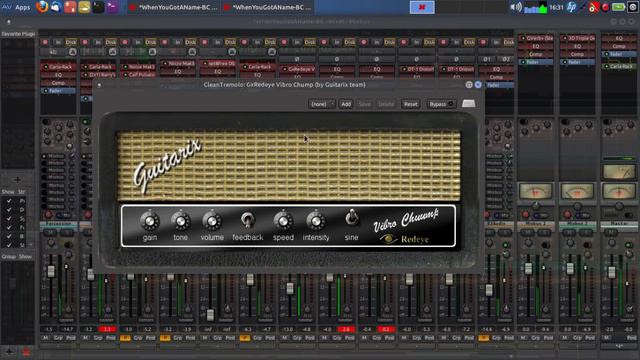This screenshot has height=360, width=640.
Task: Mute the leftmost strip with its M button
Action: tap(46, 338)
